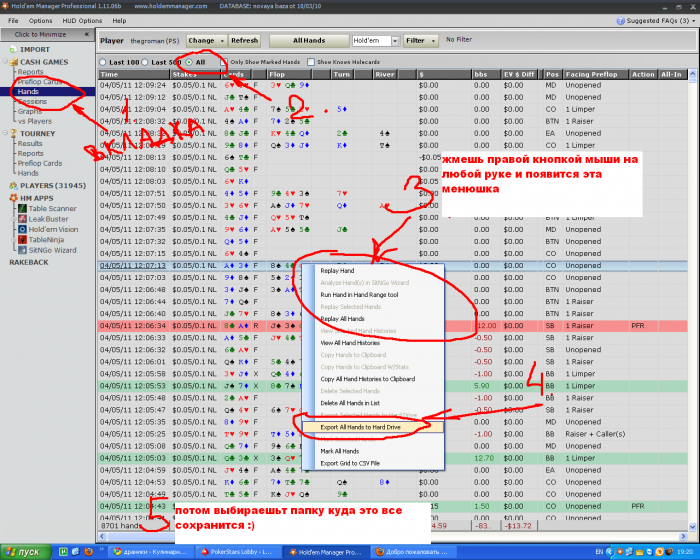This screenshot has width=700, height=560.
Task: Select the Last 100 radio button
Action: point(103,62)
